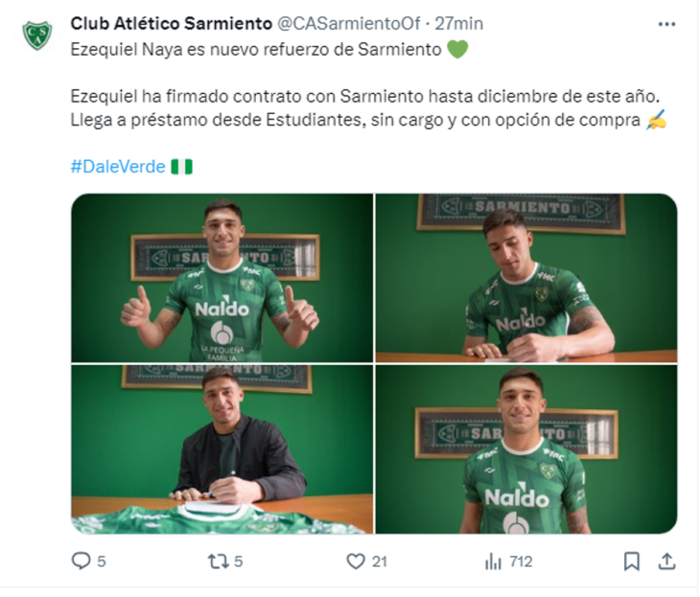Open the 27min timestamp link
Viewport: 700px width, 597px height.
pos(459,23)
